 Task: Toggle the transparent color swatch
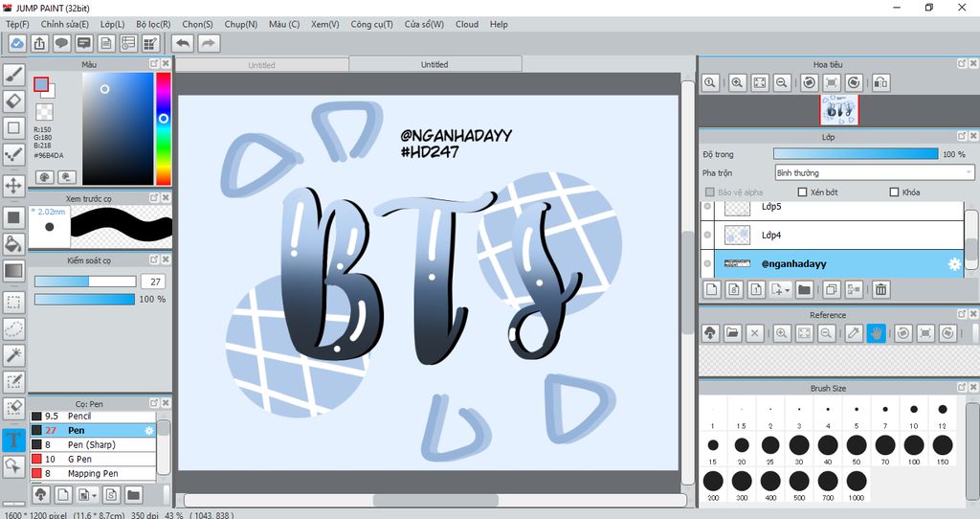pos(44,112)
